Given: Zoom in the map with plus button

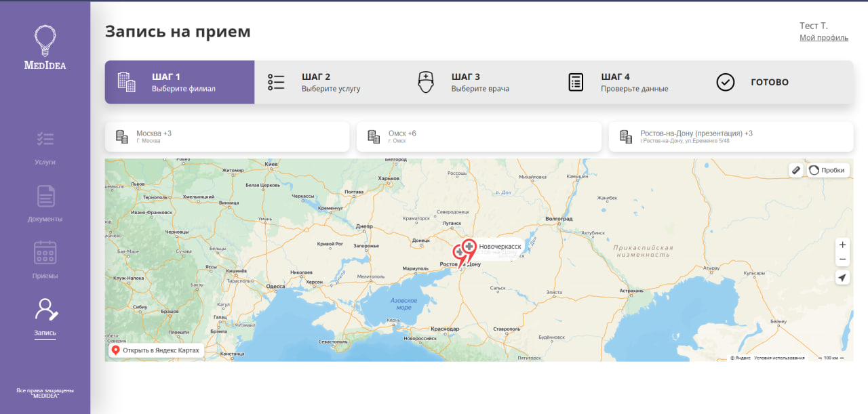Looking at the screenshot, I should click(x=842, y=245).
